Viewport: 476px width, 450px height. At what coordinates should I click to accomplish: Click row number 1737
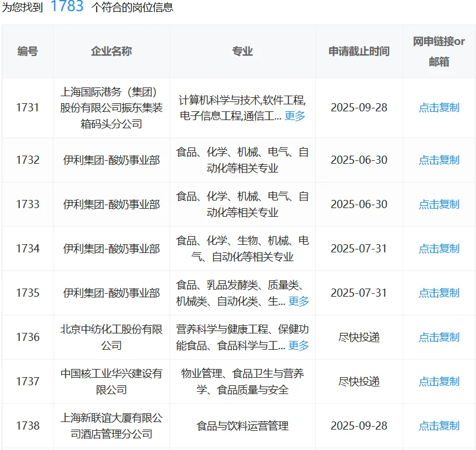click(x=27, y=382)
